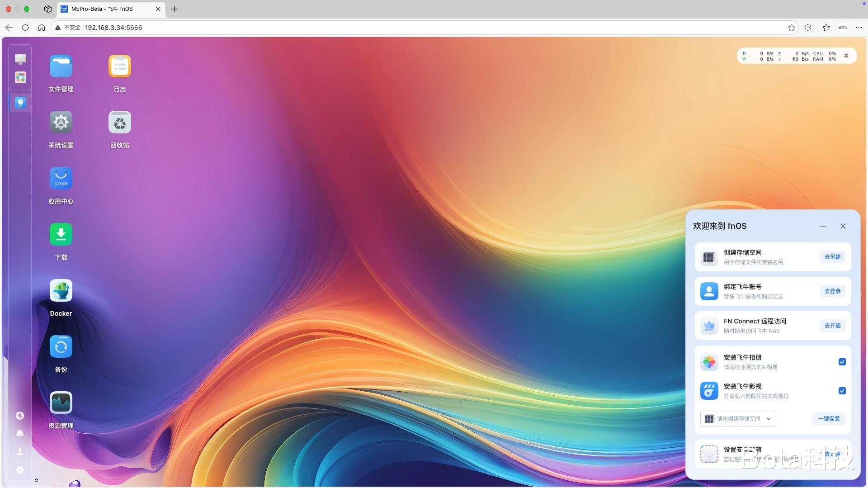Click the 创建存储空间 title text

[x=743, y=252]
